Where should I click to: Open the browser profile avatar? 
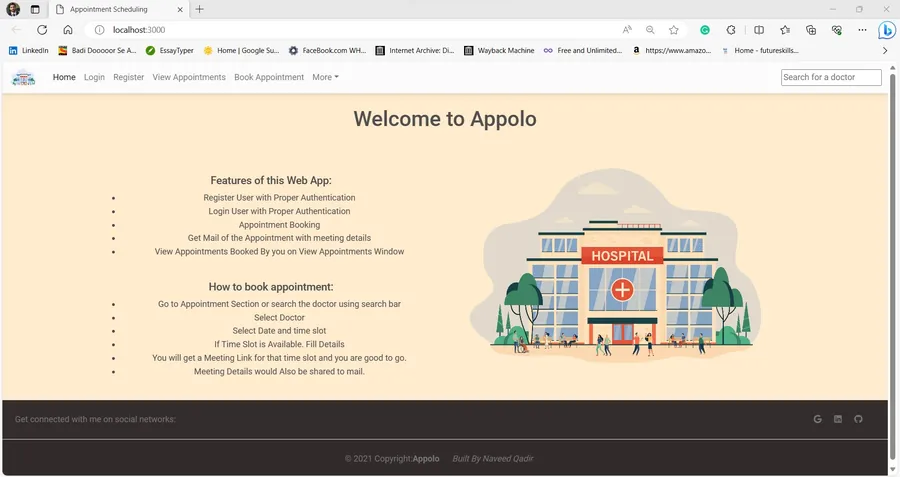click(13, 9)
